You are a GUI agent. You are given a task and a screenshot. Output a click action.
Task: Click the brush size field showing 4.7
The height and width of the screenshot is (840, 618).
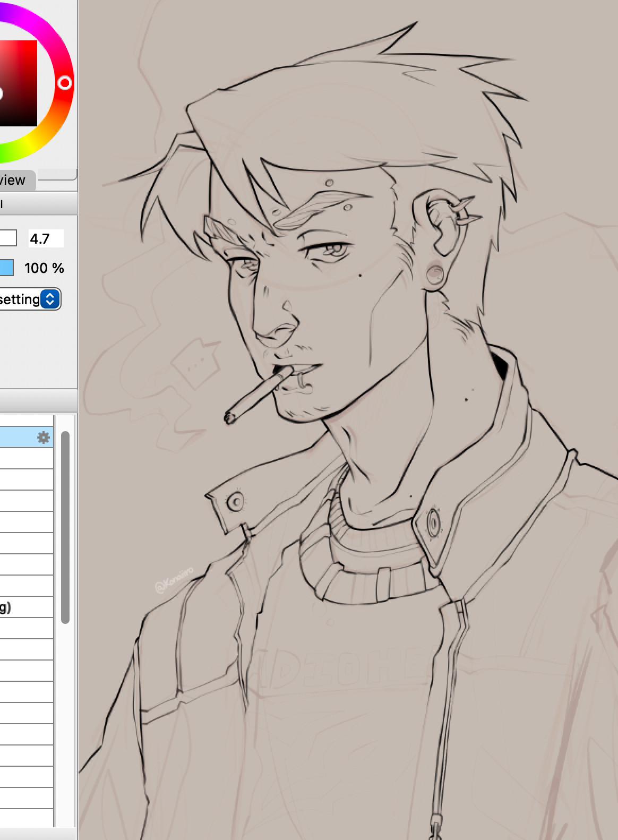[46, 238]
